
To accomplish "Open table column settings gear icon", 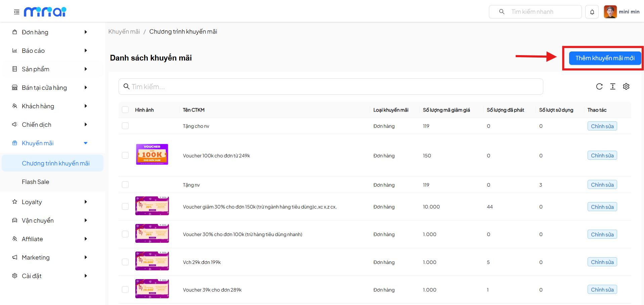I will coord(626,86).
